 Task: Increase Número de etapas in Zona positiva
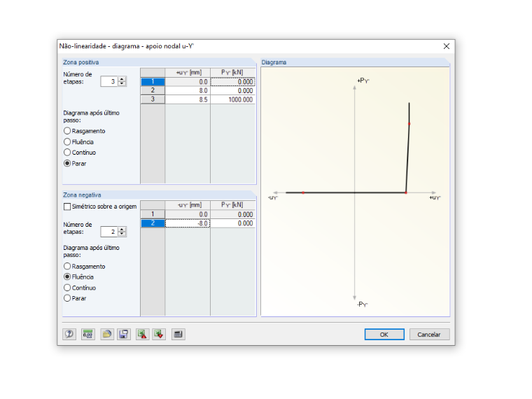(x=122, y=79)
